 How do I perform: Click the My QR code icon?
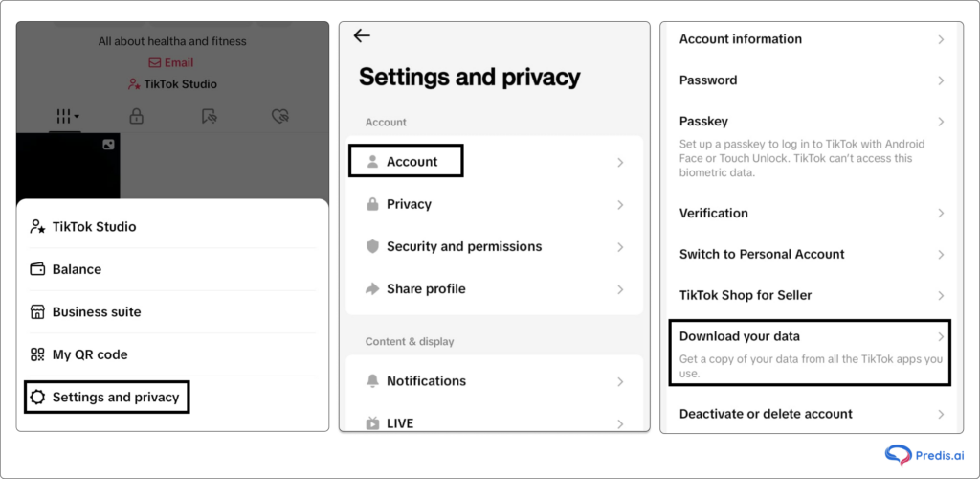click(38, 354)
